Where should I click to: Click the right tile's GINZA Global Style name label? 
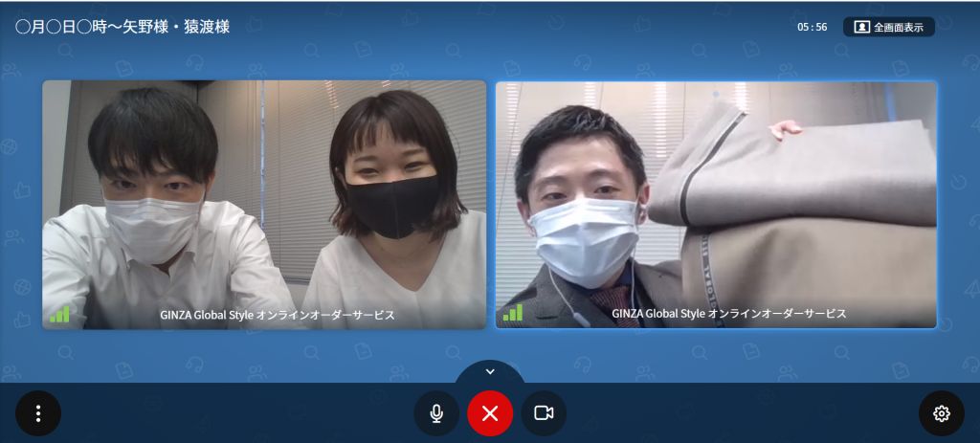(729, 313)
